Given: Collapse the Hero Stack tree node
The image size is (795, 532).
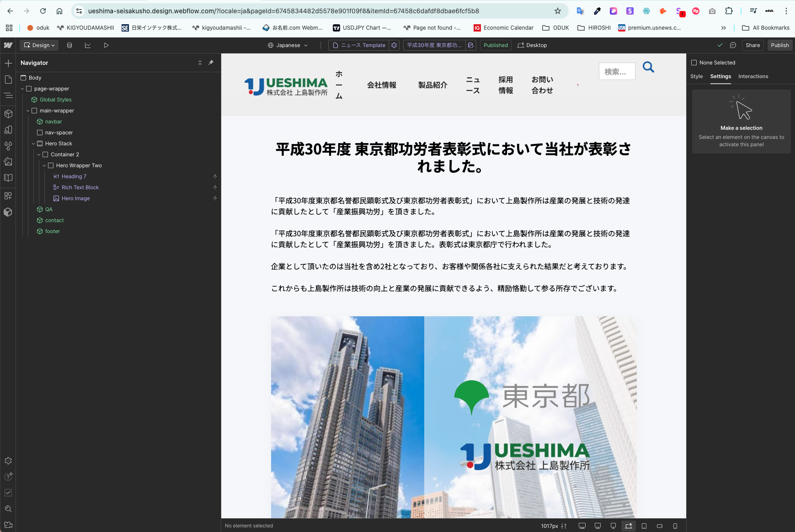Looking at the screenshot, I should pyautogui.click(x=33, y=144).
